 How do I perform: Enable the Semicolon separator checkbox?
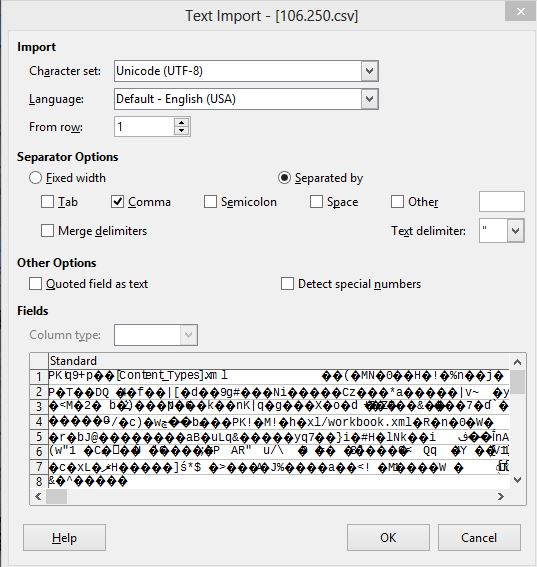click(210, 202)
